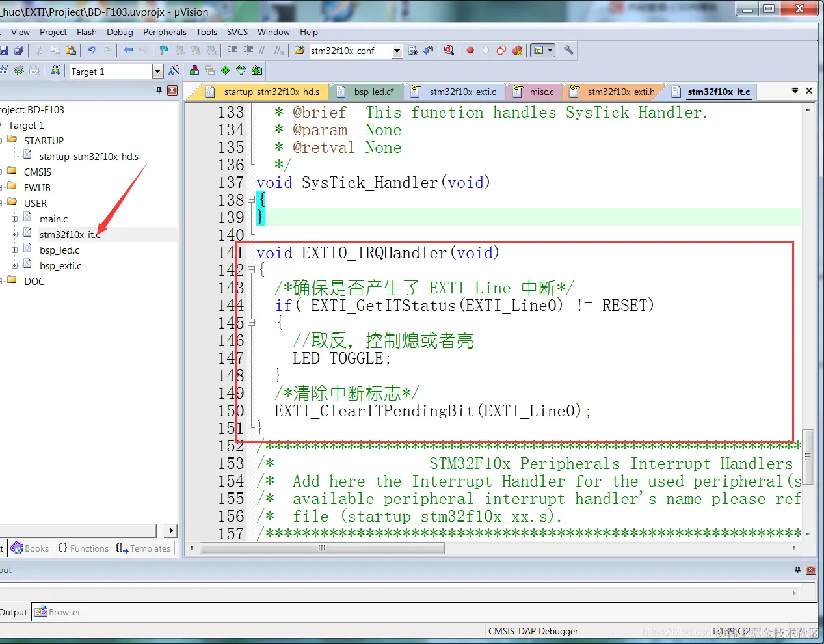Click the Indent selection icon
824x644 pixels.
[232, 50]
